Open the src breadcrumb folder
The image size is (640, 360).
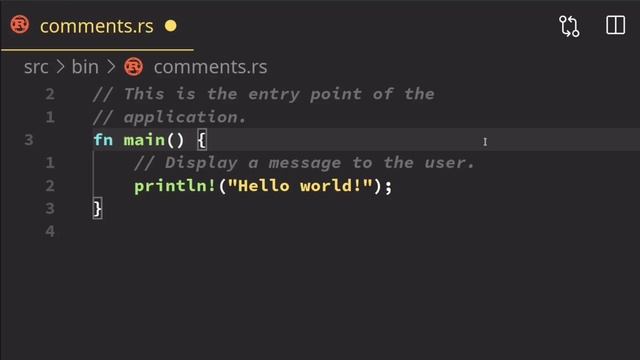[36, 67]
